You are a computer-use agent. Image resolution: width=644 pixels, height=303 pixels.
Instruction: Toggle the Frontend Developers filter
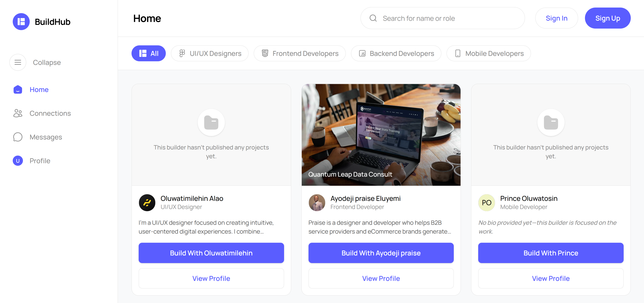coord(300,53)
